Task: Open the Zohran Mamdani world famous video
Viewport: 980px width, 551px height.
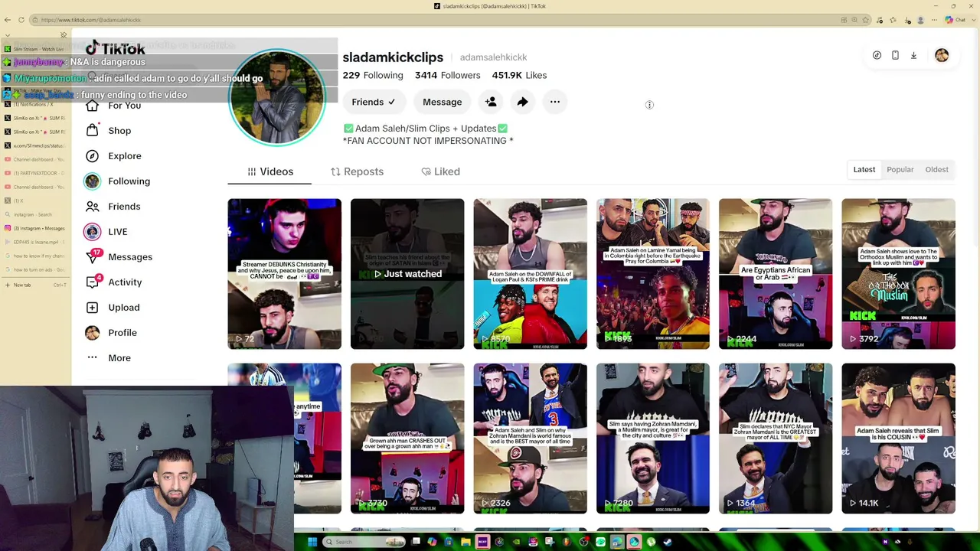Action: [x=530, y=439]
